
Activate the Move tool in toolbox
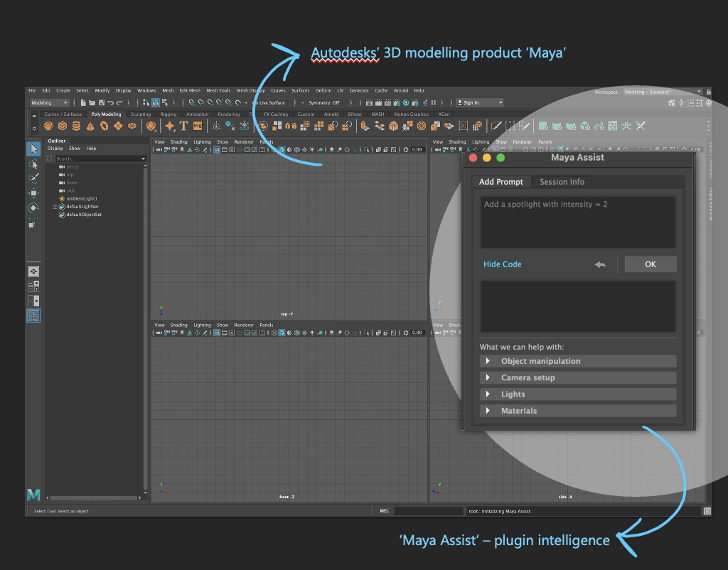click(x=33, y=193)
